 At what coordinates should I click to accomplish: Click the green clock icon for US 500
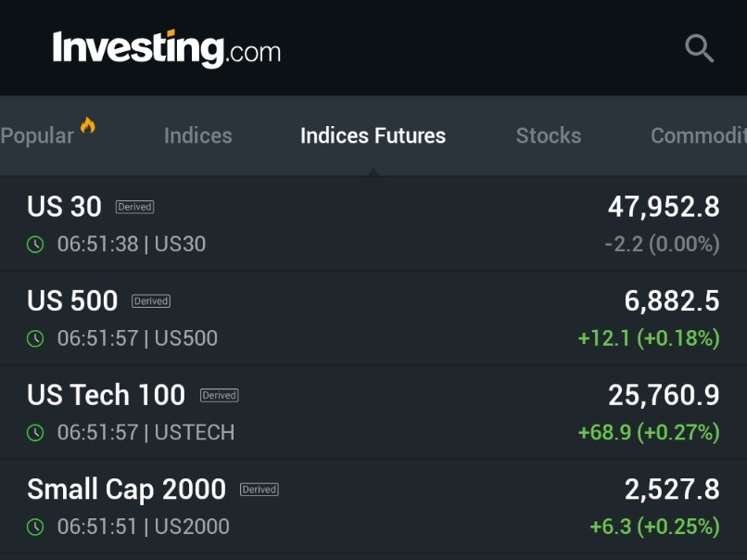[35, 338]
